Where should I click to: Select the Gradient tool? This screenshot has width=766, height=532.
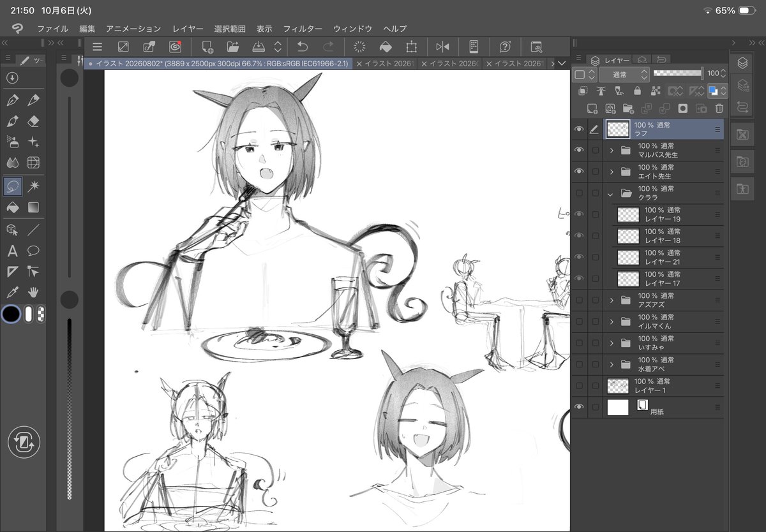coord(34,207)
